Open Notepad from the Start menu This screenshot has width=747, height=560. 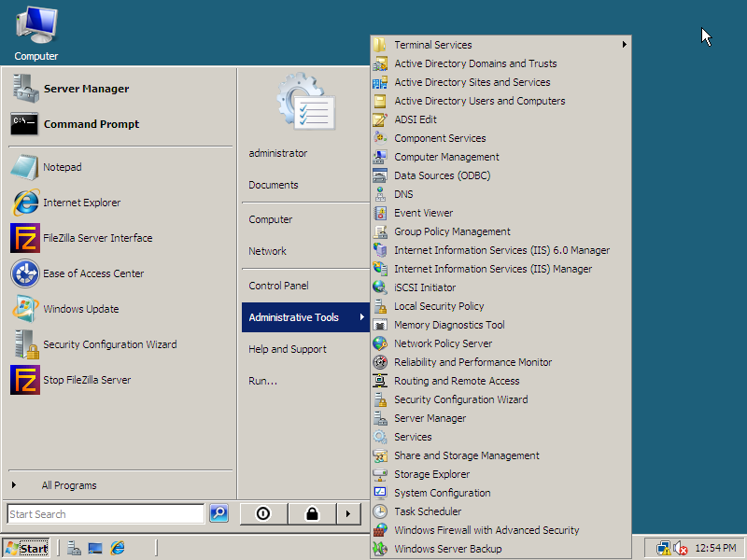[120, 167]
